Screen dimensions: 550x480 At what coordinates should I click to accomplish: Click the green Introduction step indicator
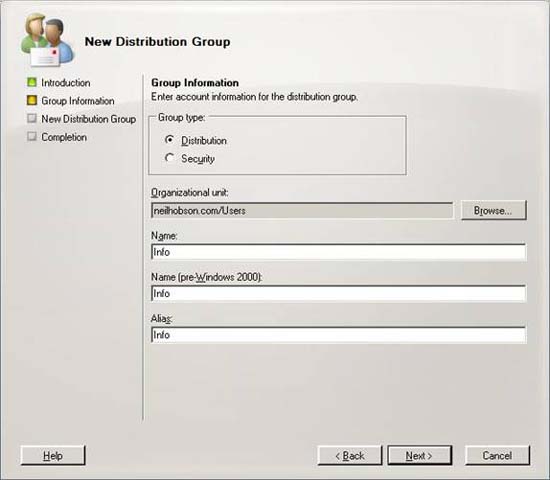click(x=32, y=82)
